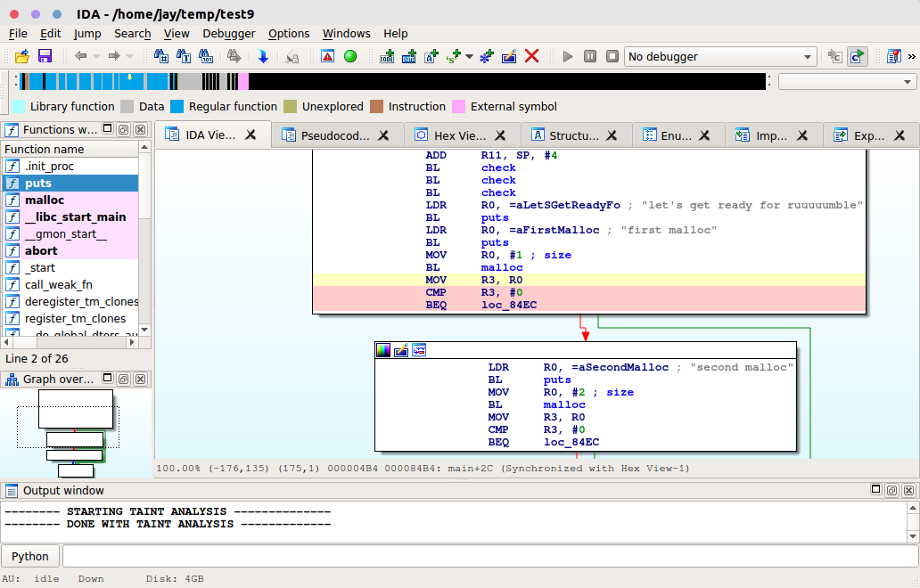Click the output window scrollbar down arrow
Image resolution: width=920 pixels, height=588 pixels.
click(x=912, y=535)
